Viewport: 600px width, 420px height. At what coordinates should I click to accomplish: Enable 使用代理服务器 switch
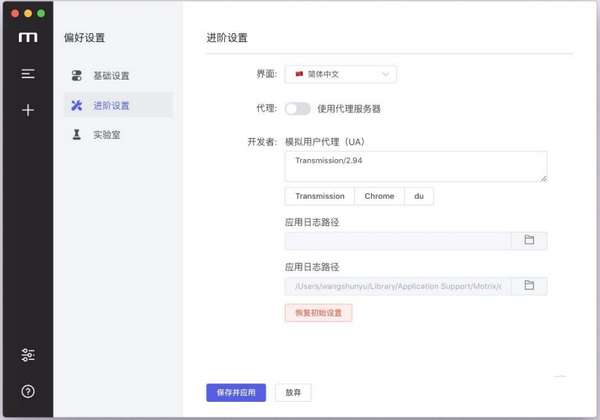pos(297,109)
